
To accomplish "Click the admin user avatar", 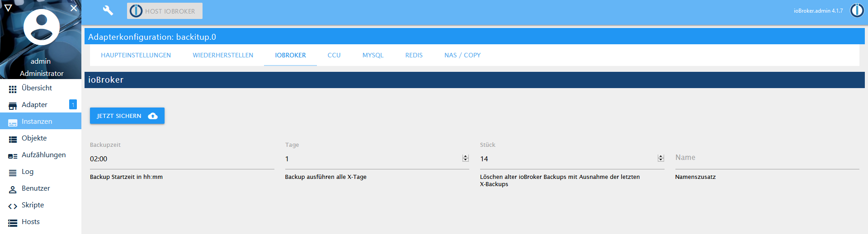I will [41, 27].
